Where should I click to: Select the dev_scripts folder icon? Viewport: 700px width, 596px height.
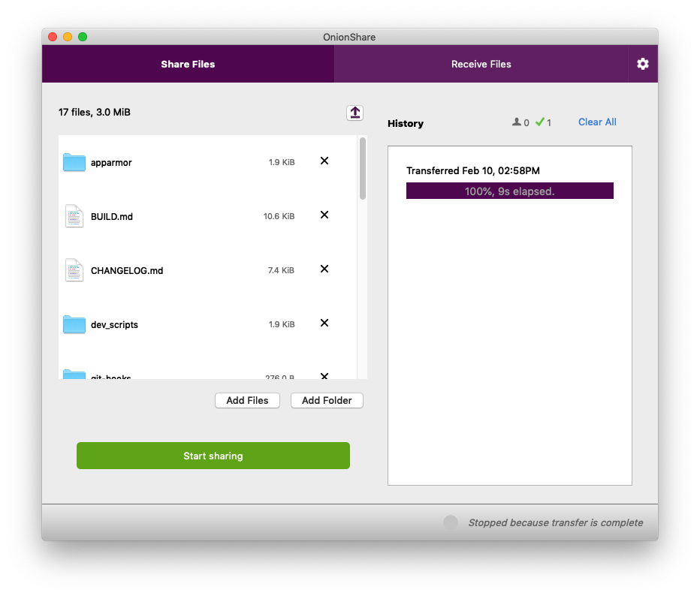click(74, 324)
